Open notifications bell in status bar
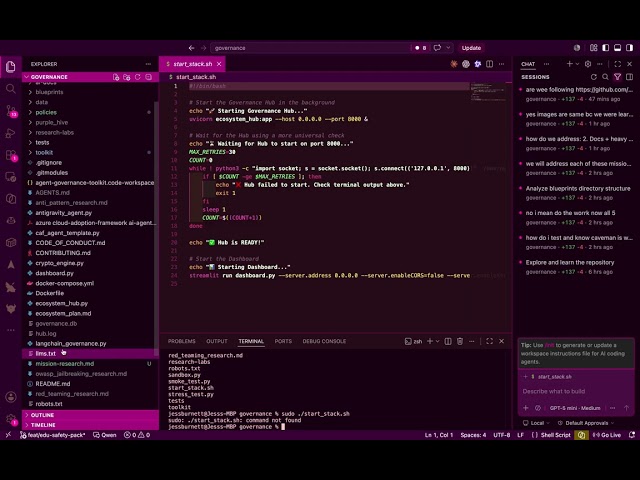Image resolution: width=640 pixels, height=480 pixels. (632, 435)
